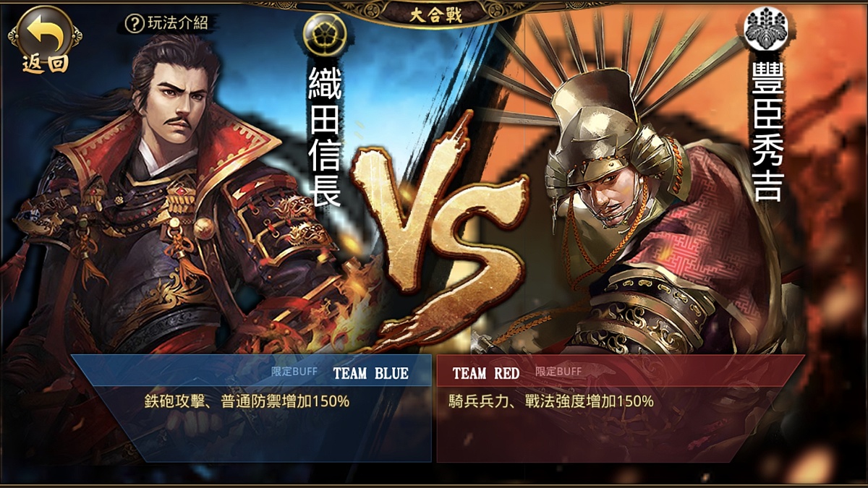Select the 鉄砲攻擊 buff description

[247, 401]
